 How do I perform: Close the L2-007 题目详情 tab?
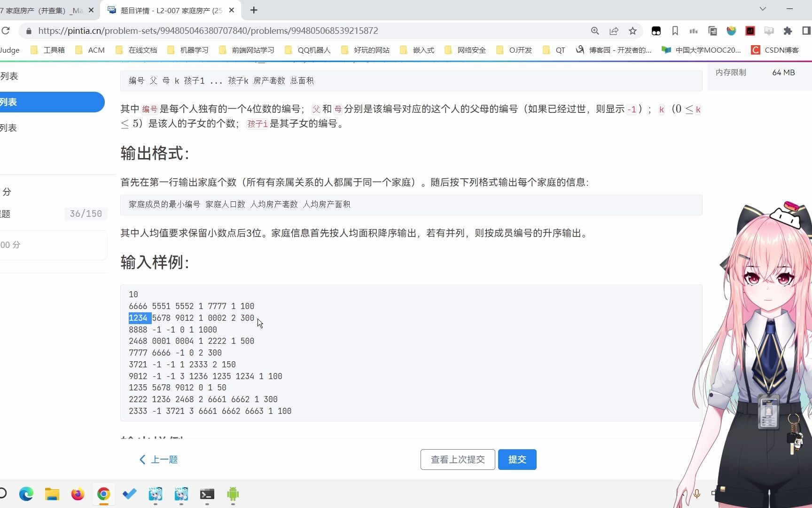click(x=231, y=10)
